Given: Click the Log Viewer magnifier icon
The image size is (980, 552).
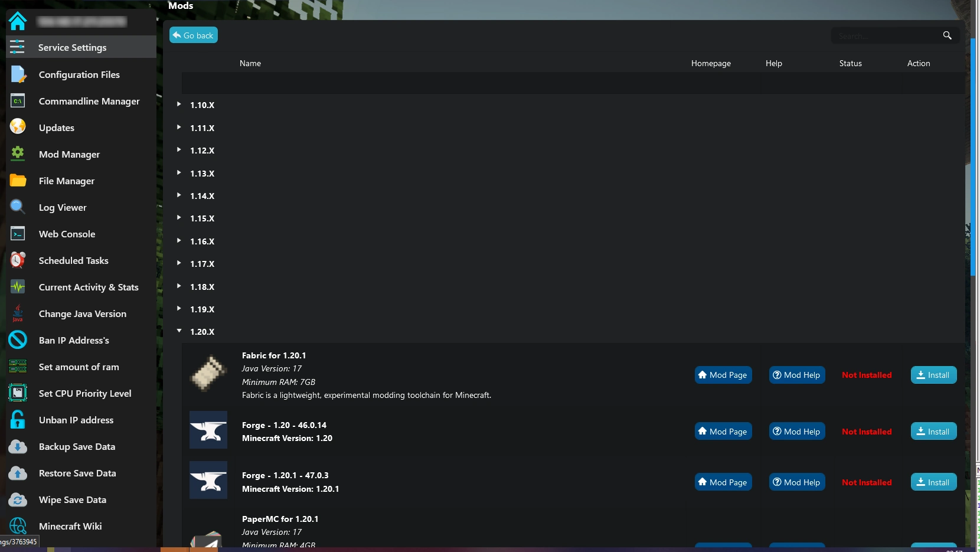Looking at the screenshot, I should [x=18, y=207].
